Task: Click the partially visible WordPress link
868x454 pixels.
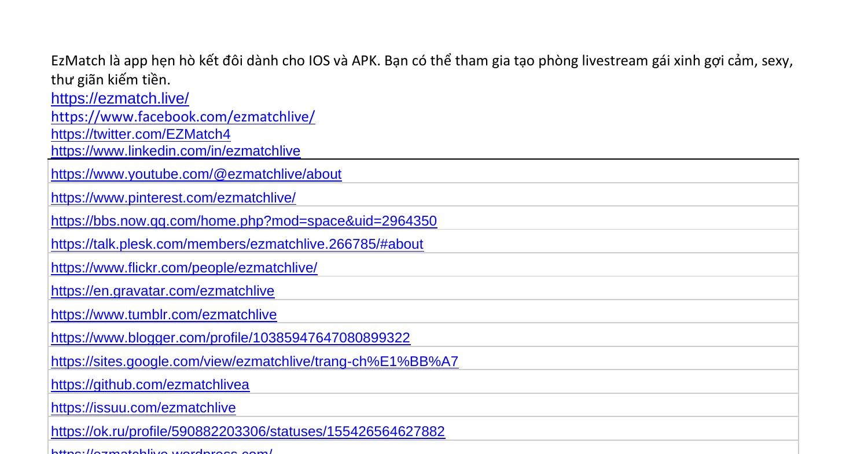Action: pyautogui.click(x=161, y=451)
